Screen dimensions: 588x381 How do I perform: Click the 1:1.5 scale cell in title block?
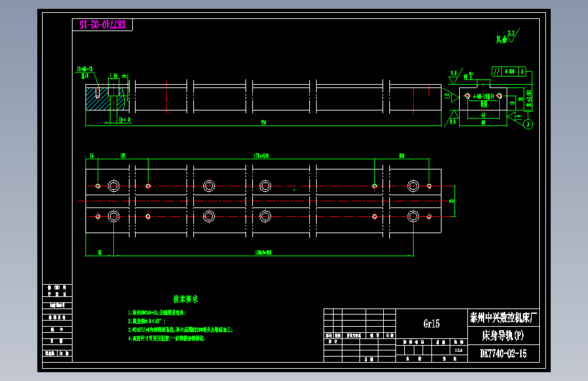(x=458, y=350)
